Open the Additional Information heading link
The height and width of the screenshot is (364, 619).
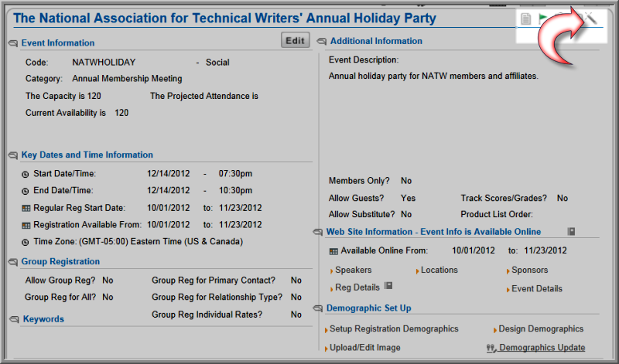(x=376, y=41)
